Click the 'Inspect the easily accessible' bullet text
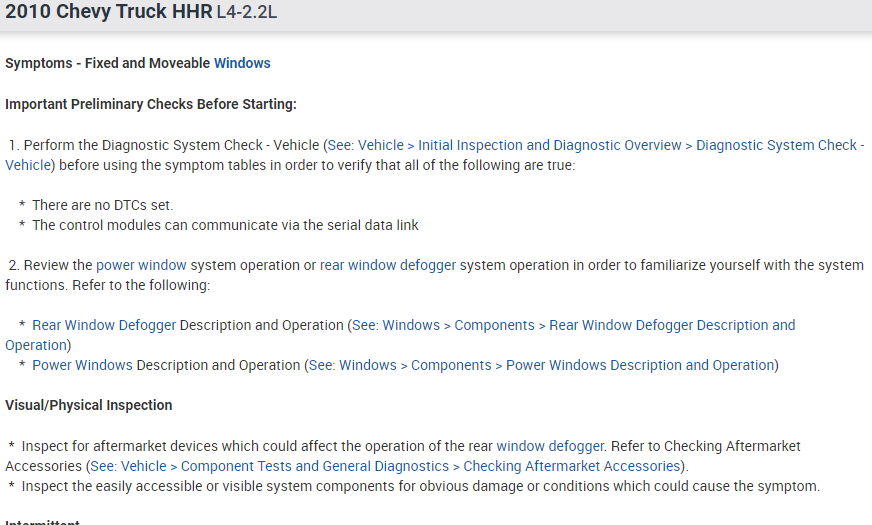Viewport: 872px width, 525px height. 420,487
